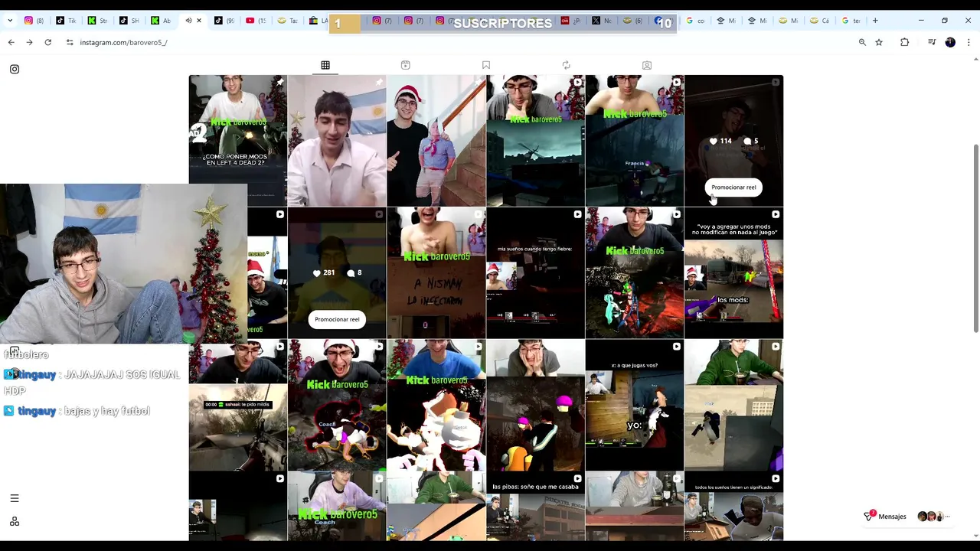Click the 114 likes count on hovered reel
980x551 pixels.
pos(720,141)
